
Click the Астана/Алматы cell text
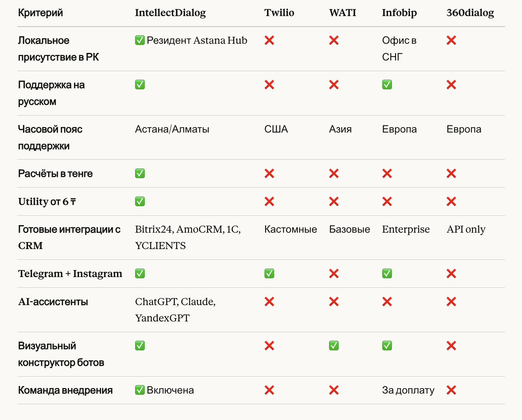click(172, 129)
